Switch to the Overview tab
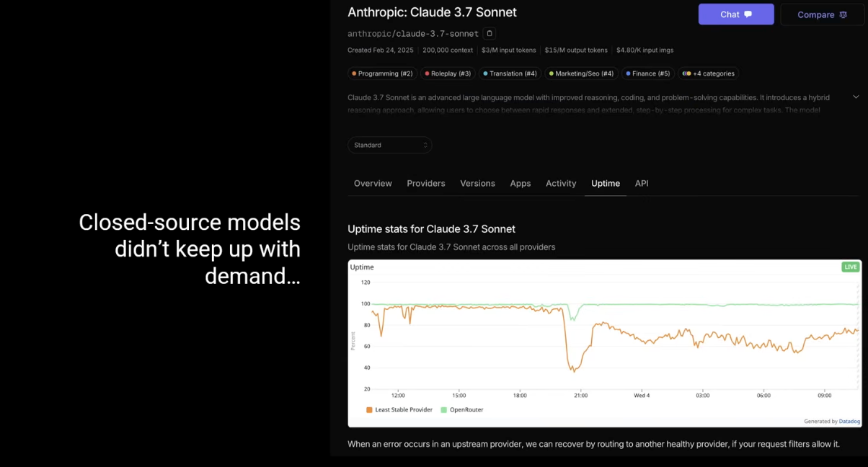868x467 pixels. [373, 184]
